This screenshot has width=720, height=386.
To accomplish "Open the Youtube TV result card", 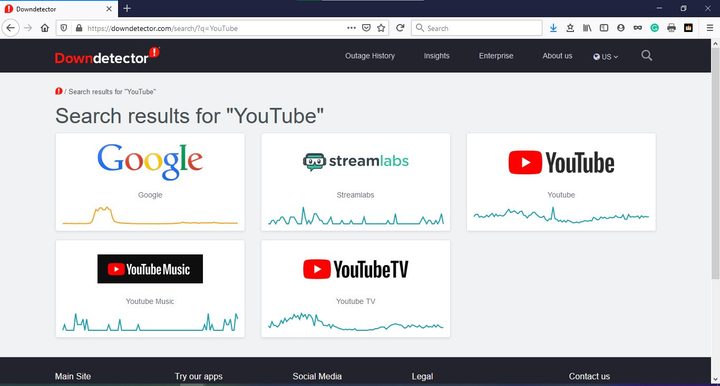I will coord(355,289).
